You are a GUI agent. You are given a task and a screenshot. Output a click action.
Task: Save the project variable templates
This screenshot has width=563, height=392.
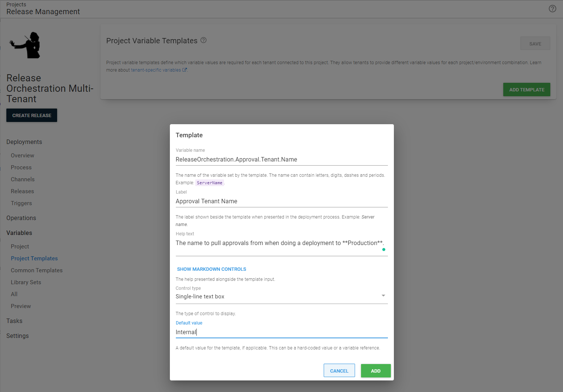point(535,43)
